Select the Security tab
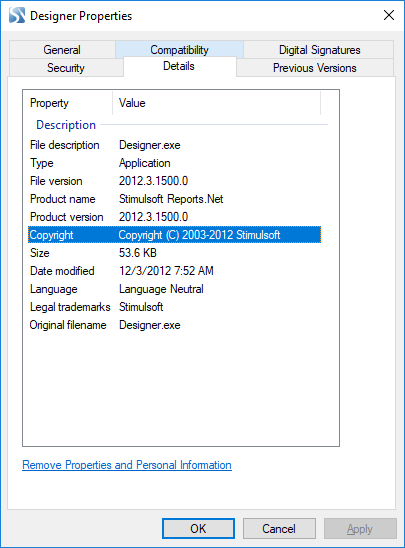Screen dimensions: 405x548 tap(66, 67)
